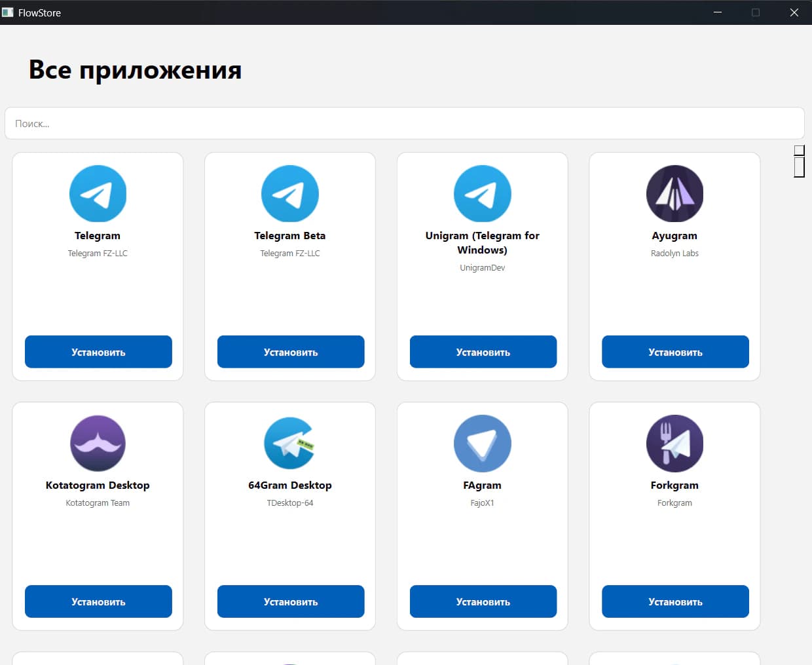Click the FajoX1 publisher label
The image size is (812, 665).
(x=483, y=503)
